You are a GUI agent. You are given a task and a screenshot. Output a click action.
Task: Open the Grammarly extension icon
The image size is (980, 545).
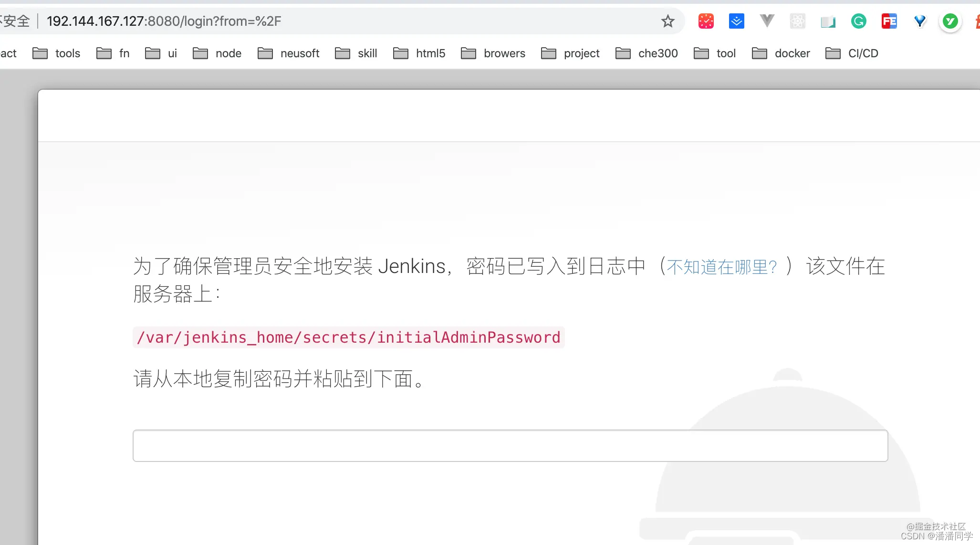coord(858,21)
